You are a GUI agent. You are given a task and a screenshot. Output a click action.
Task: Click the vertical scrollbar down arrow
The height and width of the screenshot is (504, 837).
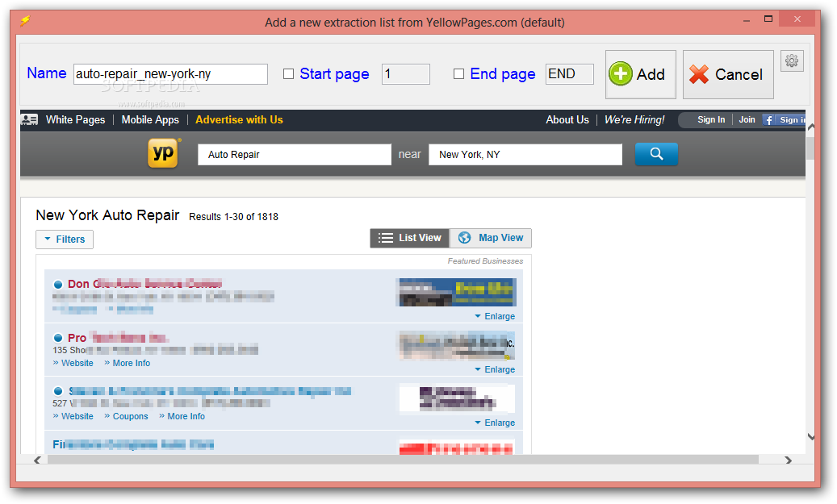[x=811, y=437]
